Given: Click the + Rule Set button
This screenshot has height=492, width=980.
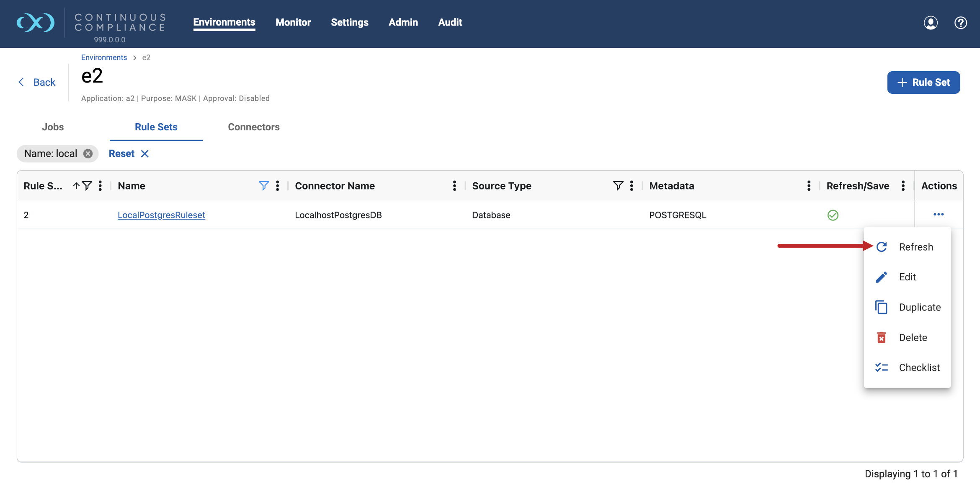Looking at the screenshot, I should coord(923,83).
